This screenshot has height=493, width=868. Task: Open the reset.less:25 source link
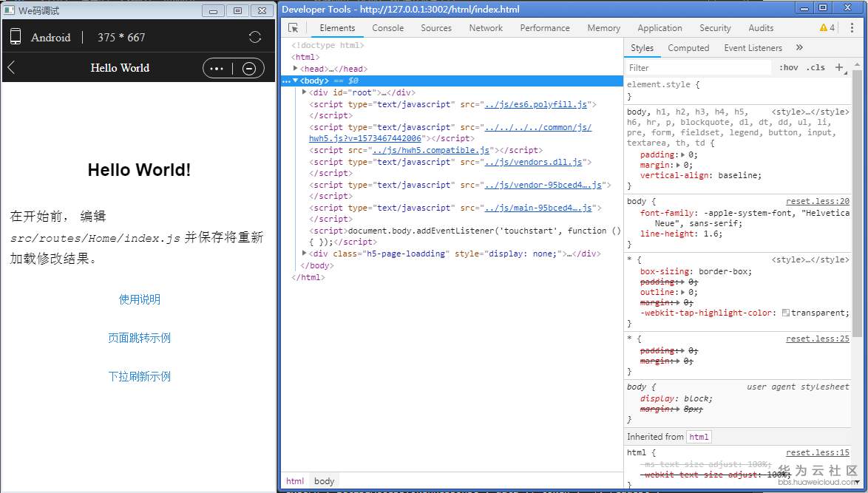[x=817, y=339]
